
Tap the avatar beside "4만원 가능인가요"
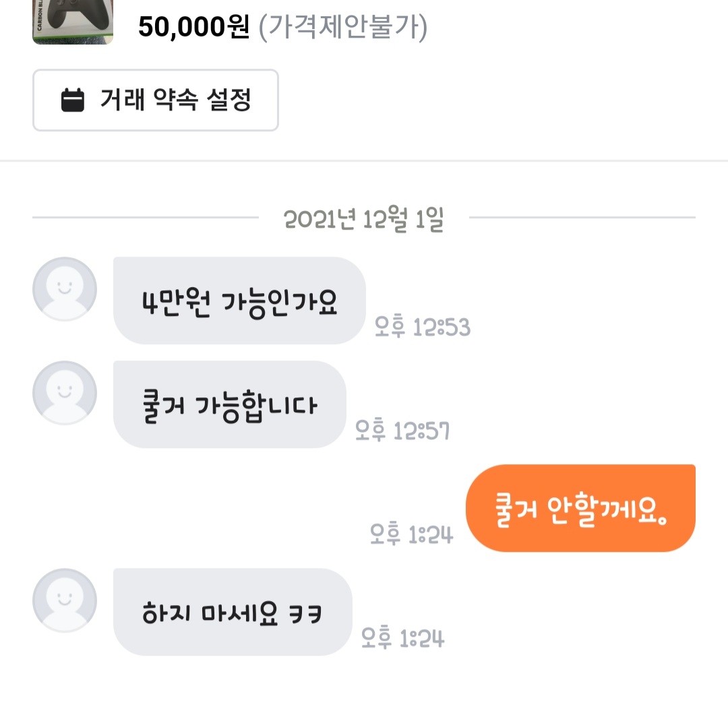pyautogui.click(x=65, y=289)
